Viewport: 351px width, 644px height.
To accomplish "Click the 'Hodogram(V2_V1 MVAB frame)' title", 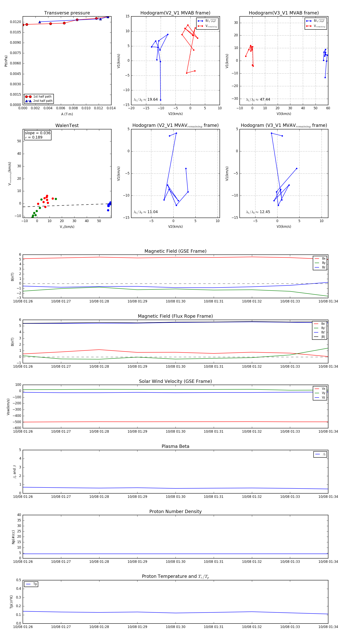I will (175, 13).
